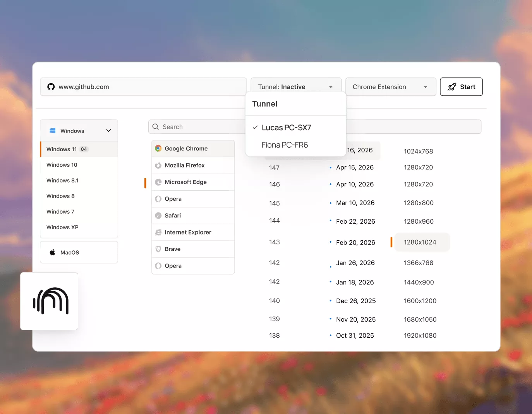Collapse the Windows OS section chevron
This screenshot has height=414, width=532.
tap(109, 131)
